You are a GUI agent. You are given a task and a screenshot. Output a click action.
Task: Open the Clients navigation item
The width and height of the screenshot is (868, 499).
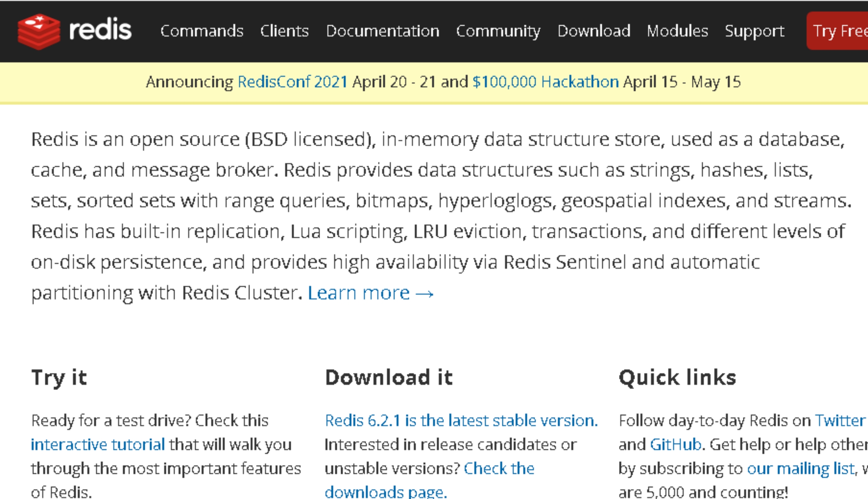[x=284, y=31]
